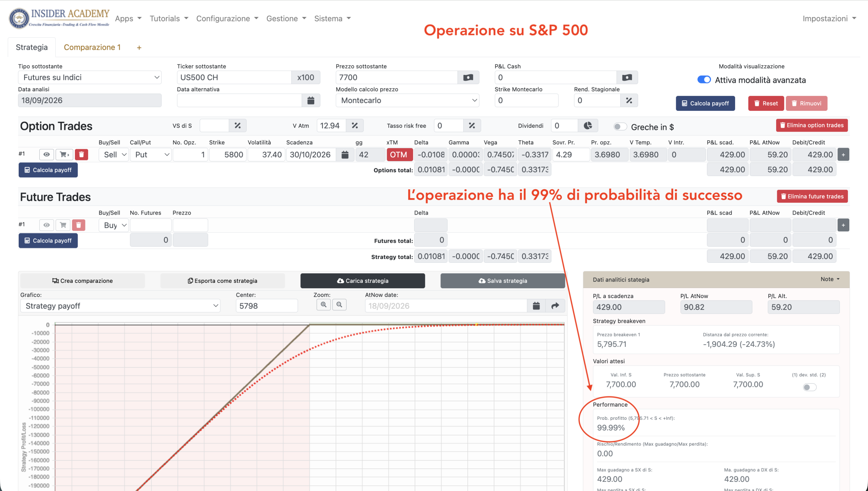The width and height of the screenshot is (868, 491).
Task: Delete option trade #1 with red trash icon
Action: (81, 155)
